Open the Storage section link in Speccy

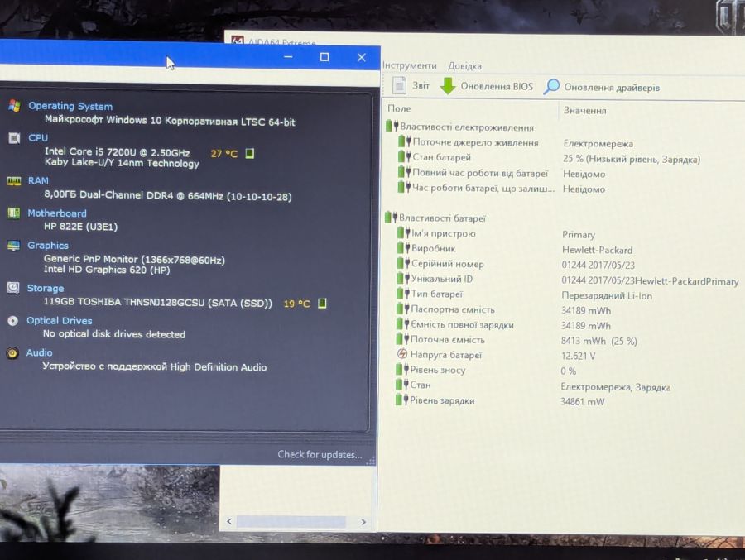click(46, 288)
